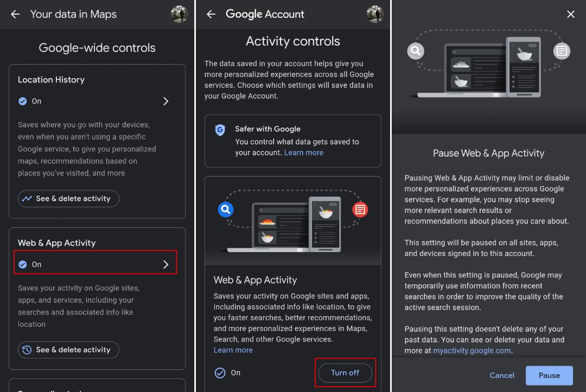The width and height of the screenshot is (586, 392).
Task: Click the gray document icon in Pause dialog illustration
Action: point(562,51)
